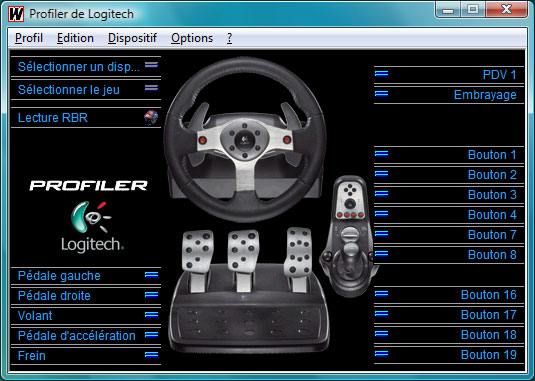This screenshot has width=535, height=381.
Task: Open the Bouton 8 assignment icon
Action: click(x=381, y=253)
